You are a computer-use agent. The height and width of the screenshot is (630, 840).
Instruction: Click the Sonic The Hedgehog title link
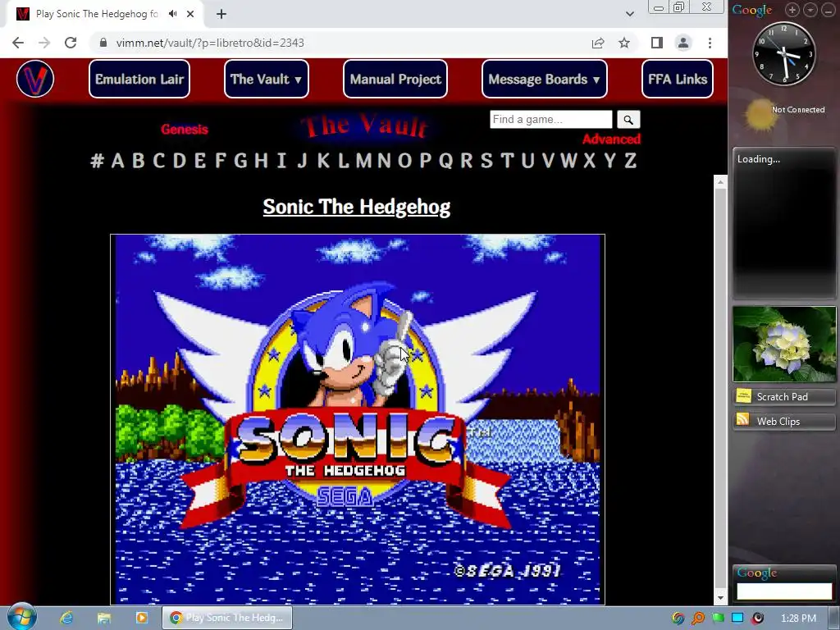click(x=356, y=208)
